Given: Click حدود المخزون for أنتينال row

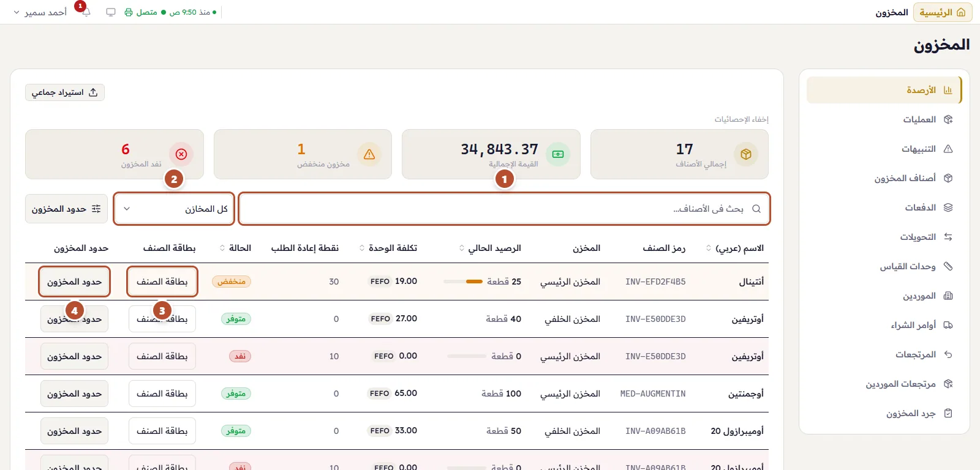Looking at the screenshot, I should (75, 282).
